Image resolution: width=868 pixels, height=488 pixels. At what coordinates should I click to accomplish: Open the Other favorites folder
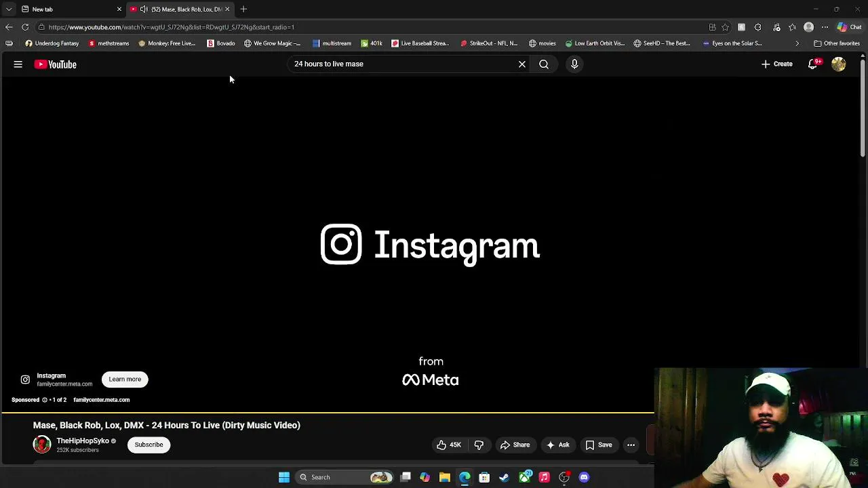[x=837, y=43]
